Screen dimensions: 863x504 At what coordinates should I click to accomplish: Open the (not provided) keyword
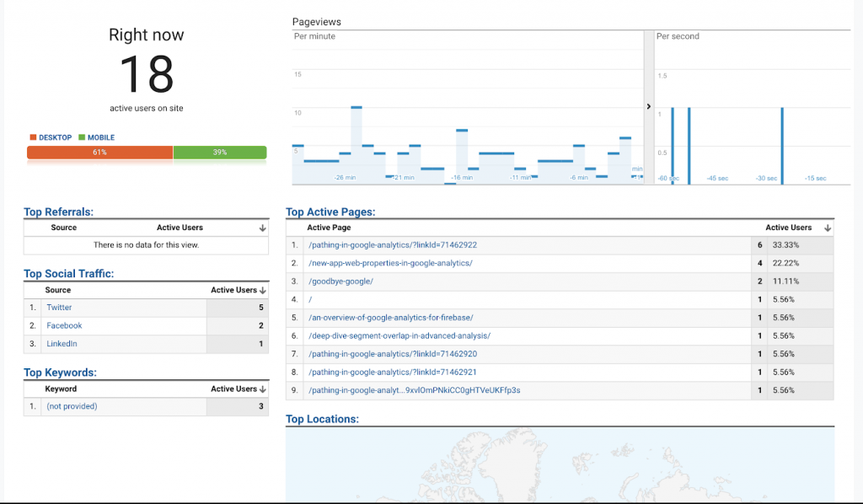pos(72,406)
